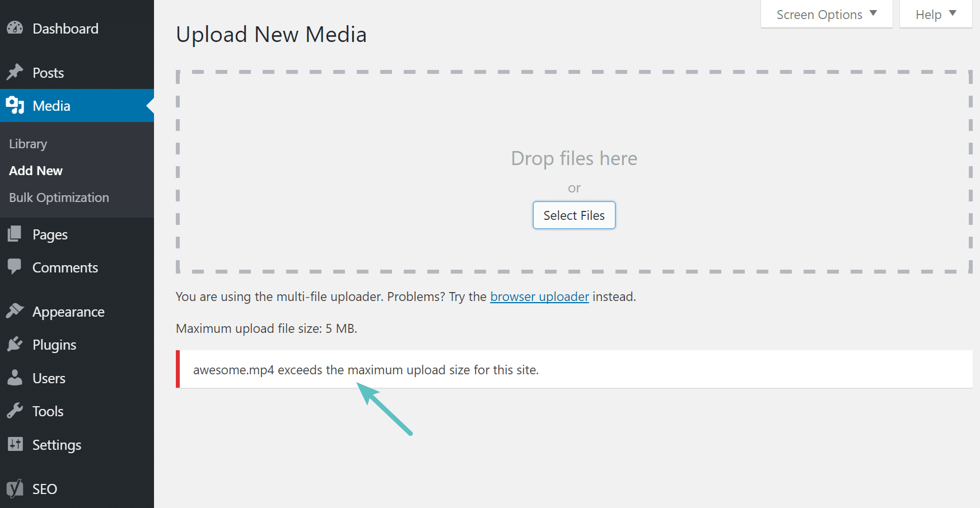980x508 pixels.
Task: Select the Tools wrench icon
Action: [x=15, y=411]
